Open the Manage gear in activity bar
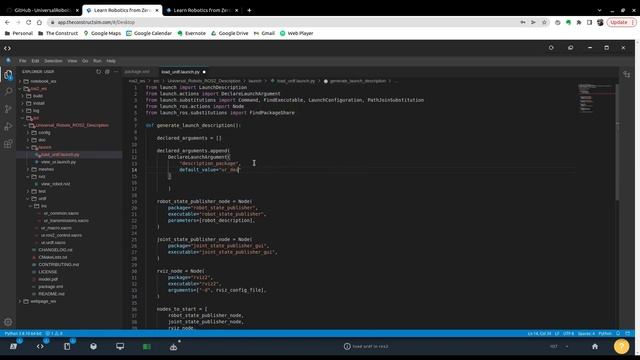 point(8,322)
